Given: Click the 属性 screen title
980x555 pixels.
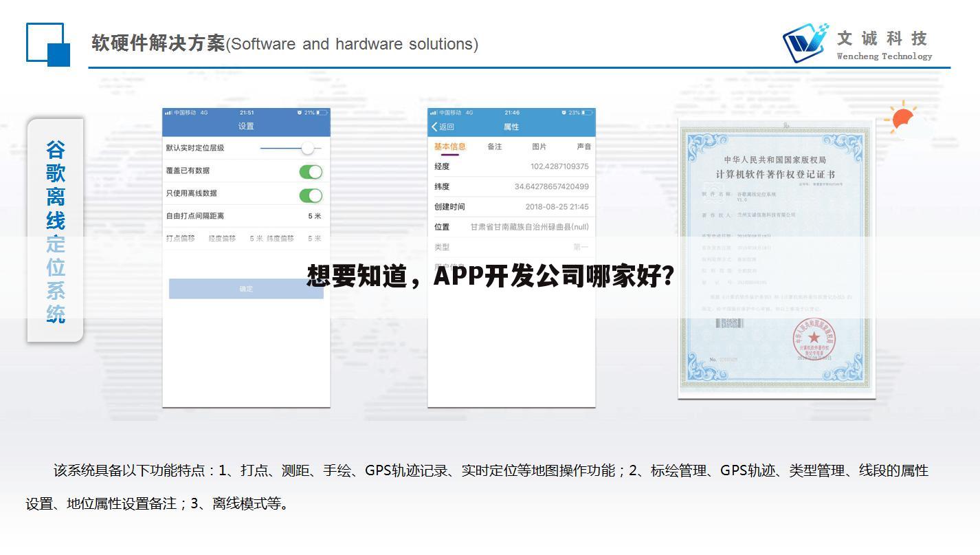Looking at the screenshot, I should pyautogui.click(x=511, y=127).
